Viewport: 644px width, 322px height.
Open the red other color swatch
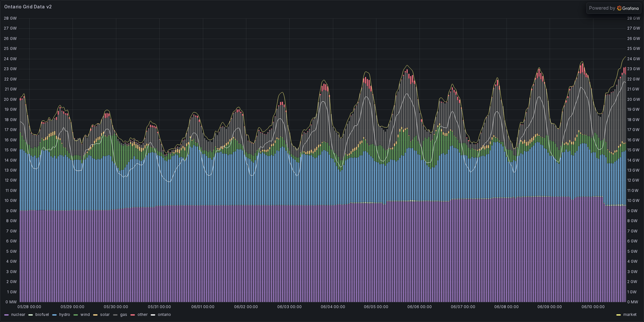pyautogui.click(x=133, y=314)
